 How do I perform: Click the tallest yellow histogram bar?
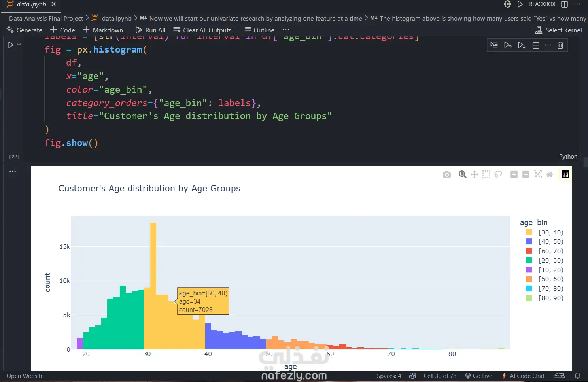click(153, 286)
